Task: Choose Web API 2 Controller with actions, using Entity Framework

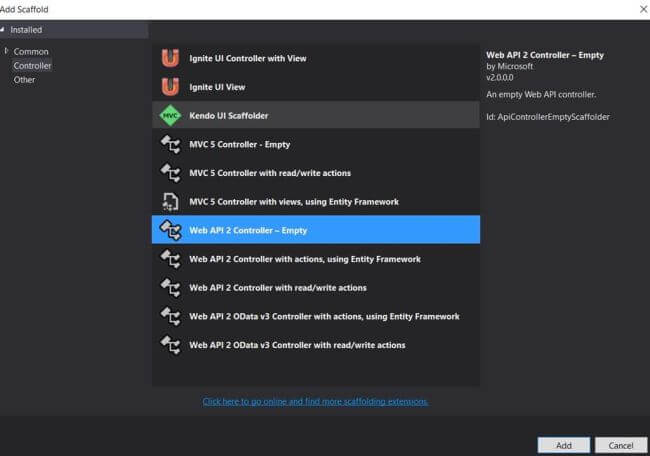Action: [x=316, y=259]
